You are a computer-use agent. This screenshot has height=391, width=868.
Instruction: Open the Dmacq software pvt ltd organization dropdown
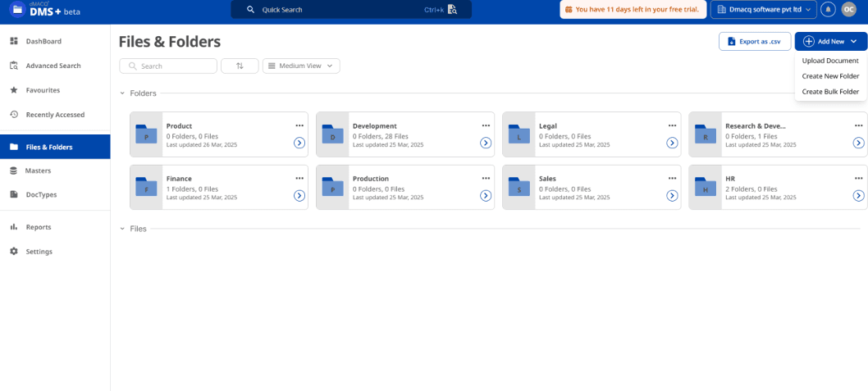click(763, 9)
